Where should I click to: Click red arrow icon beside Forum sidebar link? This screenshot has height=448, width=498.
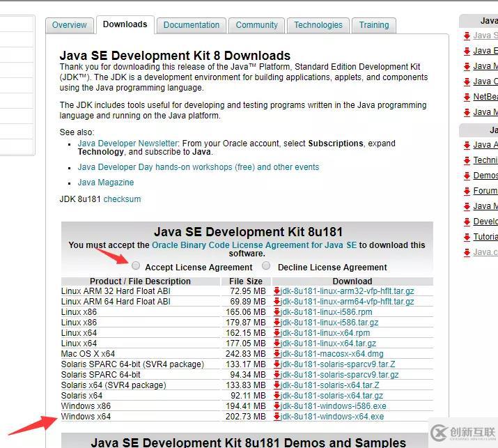point(467,192)
